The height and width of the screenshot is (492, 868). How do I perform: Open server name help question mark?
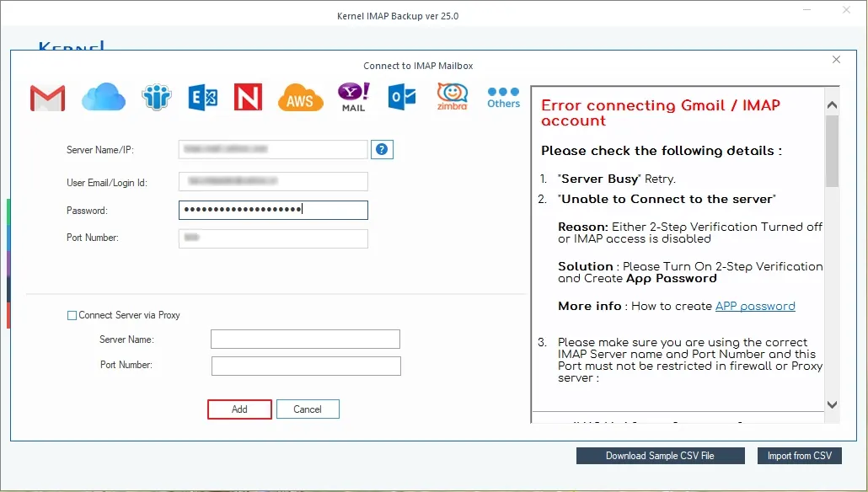[382, 149]
